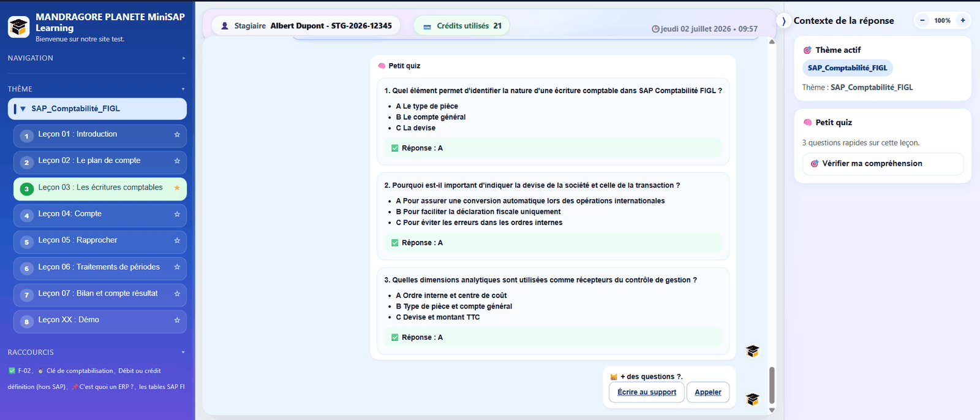Select option 'A Le type de pièce'
This screenshot has height=420, width=980.
[x=427, y=106]
